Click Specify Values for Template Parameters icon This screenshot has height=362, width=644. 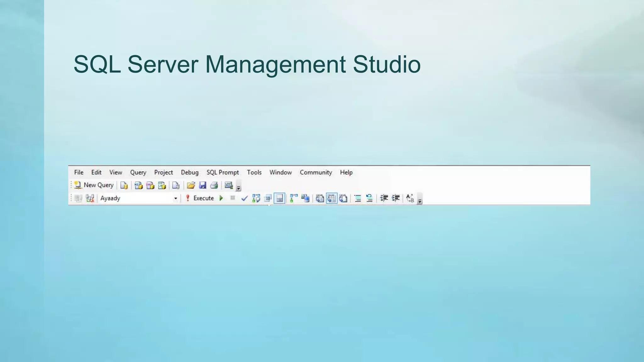point(410,198)
